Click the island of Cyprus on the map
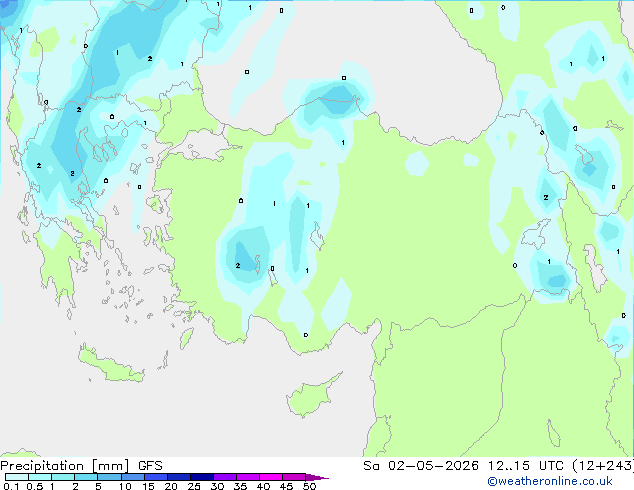This screenshot has height=490, width=634. [311, 397]
